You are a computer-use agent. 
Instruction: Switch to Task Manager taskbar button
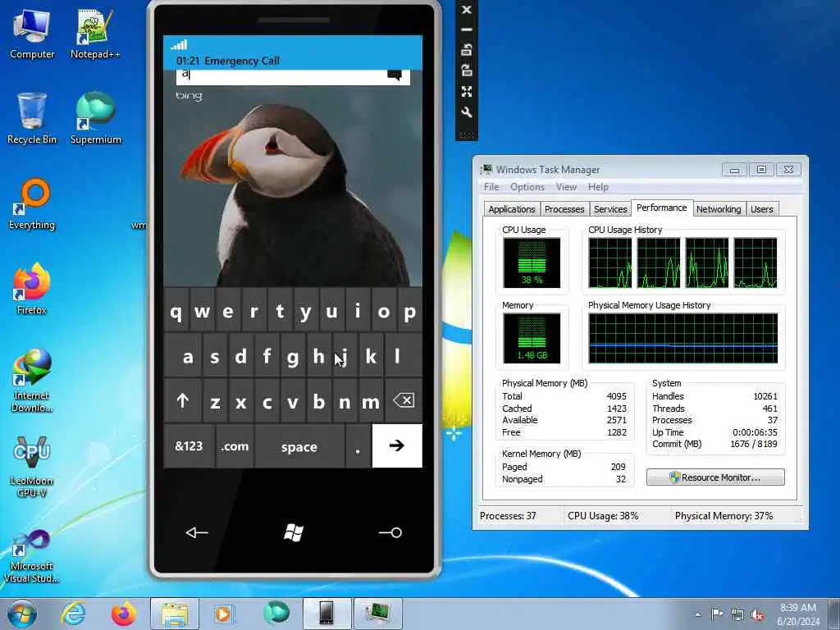tap(377, 614)
